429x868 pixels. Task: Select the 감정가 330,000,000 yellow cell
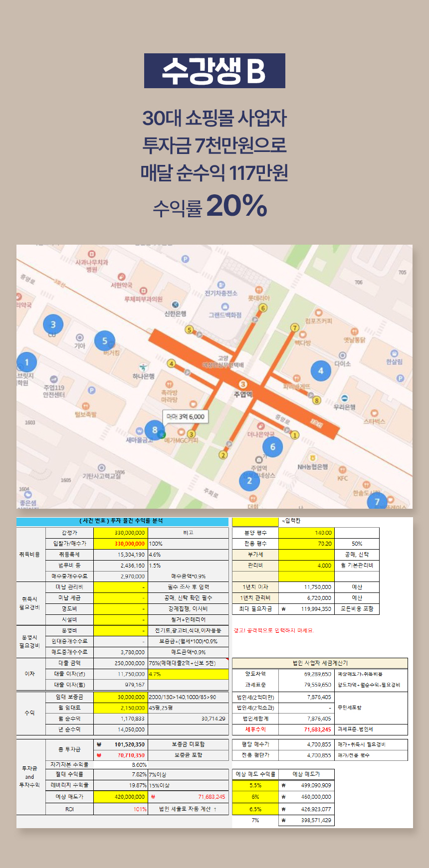[120, 533]
